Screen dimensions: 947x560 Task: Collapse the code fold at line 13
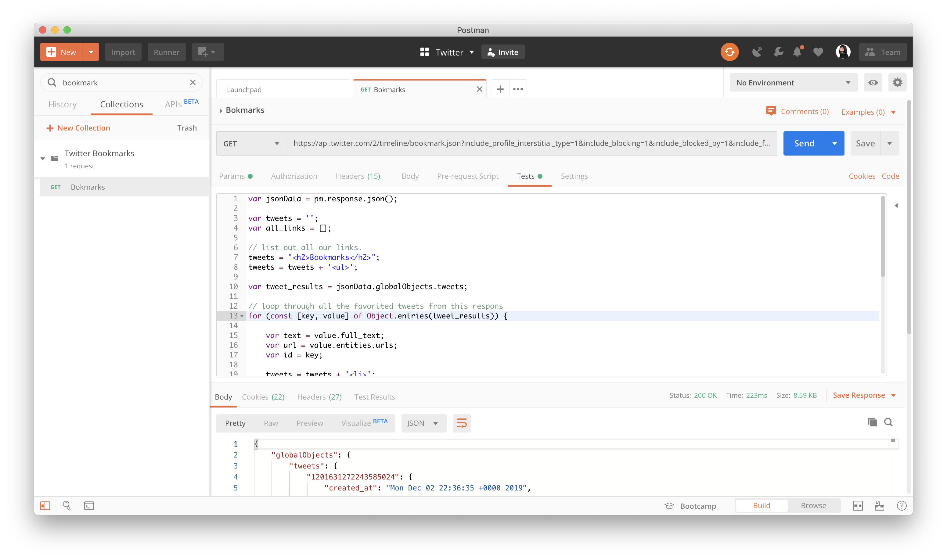click(242, 316)
